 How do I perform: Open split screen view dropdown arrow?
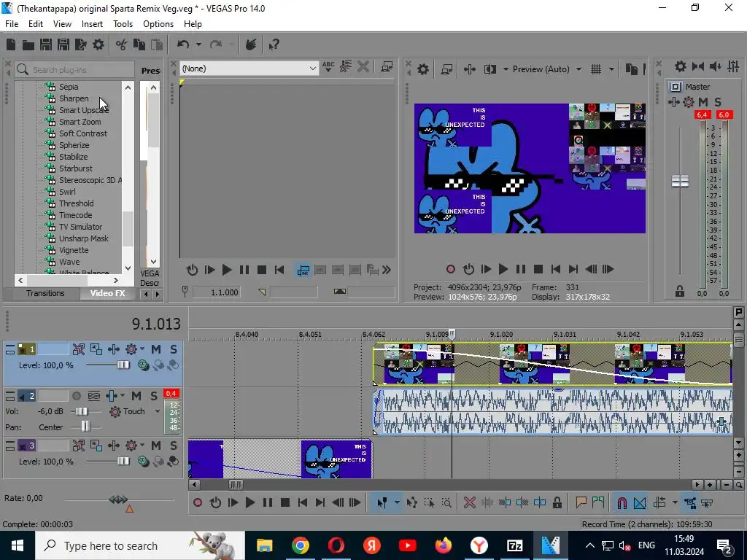506,69
